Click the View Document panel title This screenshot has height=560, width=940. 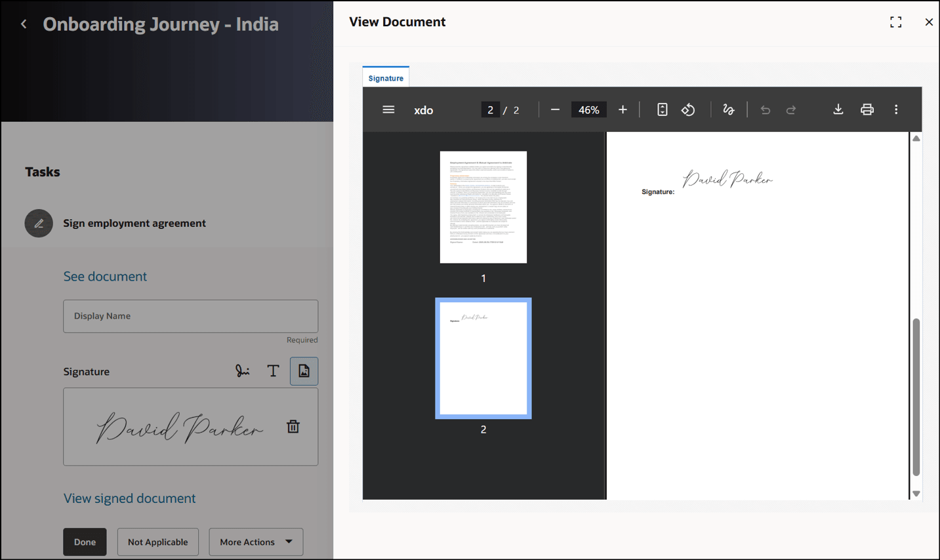[x=398, y=22]
